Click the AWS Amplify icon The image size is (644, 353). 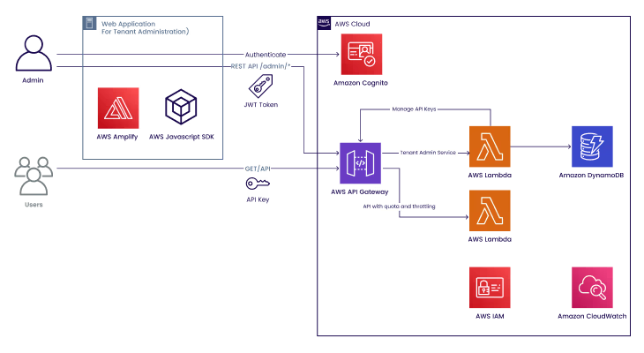pyautogui.click(x=118, y=108)
